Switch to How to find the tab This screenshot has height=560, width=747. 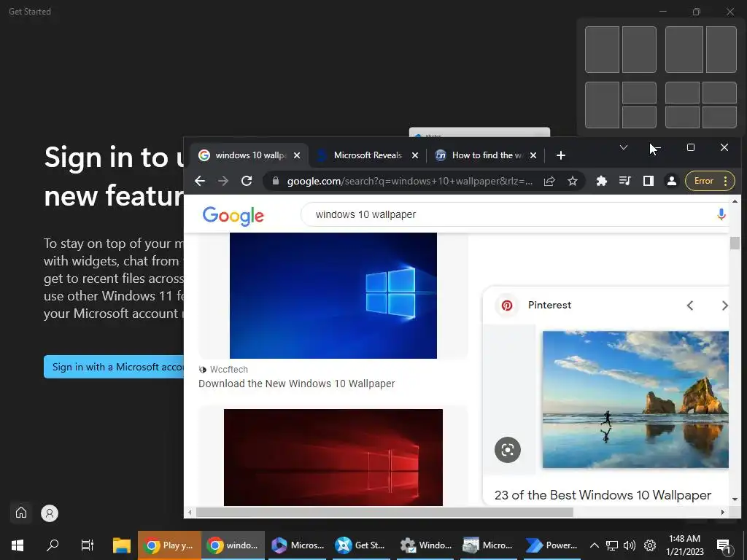(487, 155)
